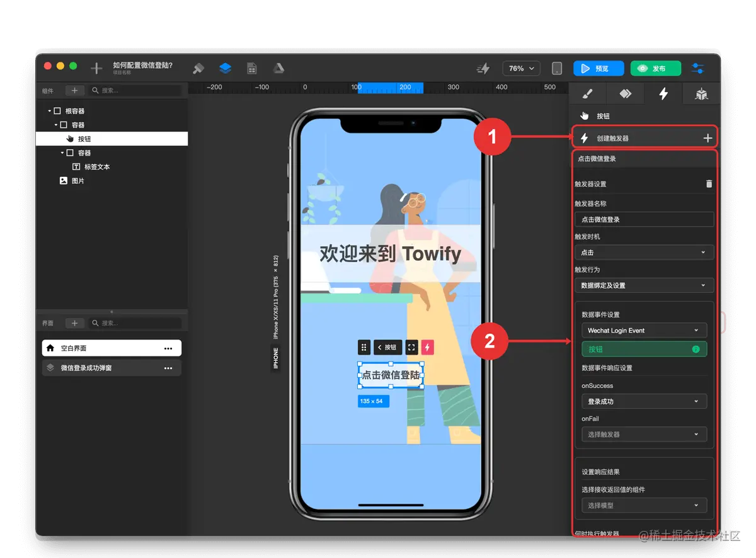Click the hand icon beside 按钮 in right panel
The width and height of the screenshot is (756, 558).
tap(585, 116)
